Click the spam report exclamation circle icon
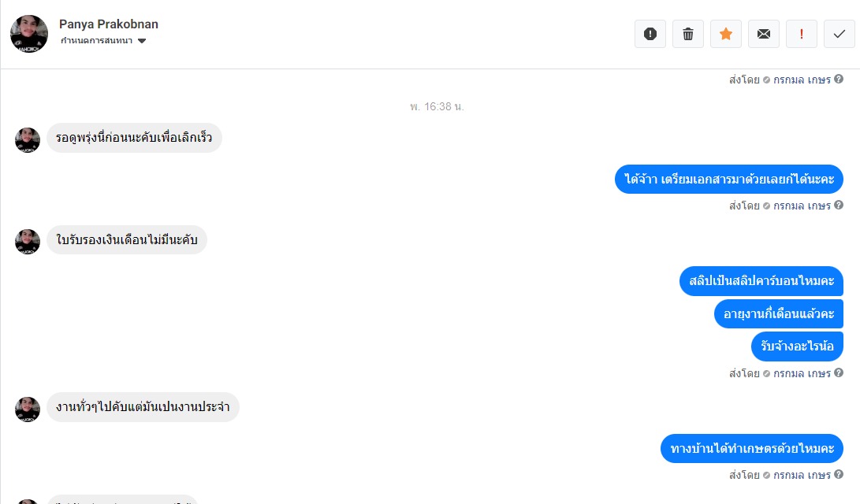 (650, 34)
